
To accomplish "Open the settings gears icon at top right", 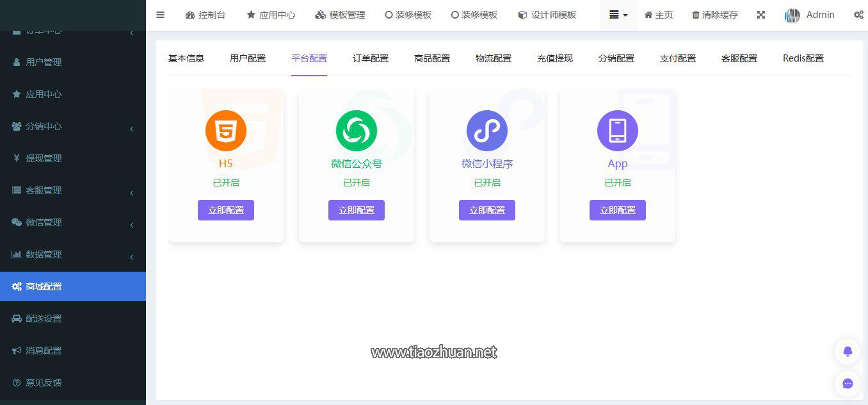I will point(858,15).
